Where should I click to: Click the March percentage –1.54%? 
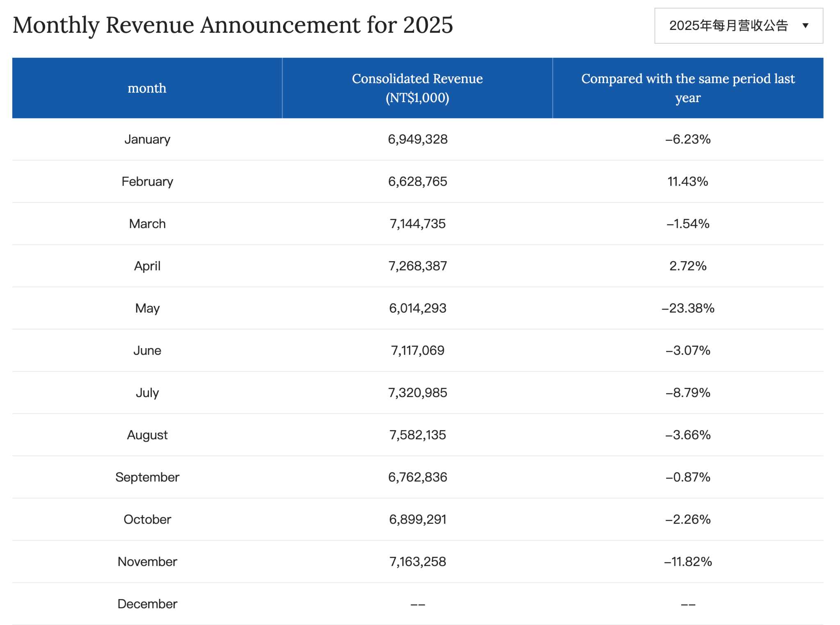tap(688, 224)
